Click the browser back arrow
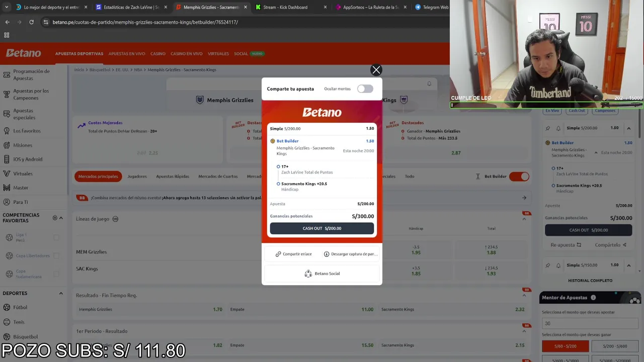The height and width of the screenshot is (362, 644). point(7,22)
